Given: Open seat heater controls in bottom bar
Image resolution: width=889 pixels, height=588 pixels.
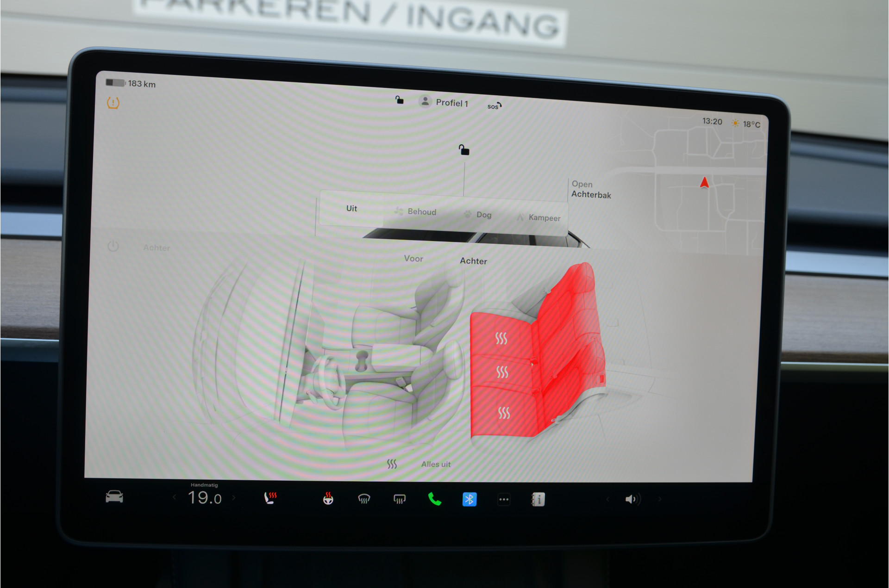Looking at the screenshot, I should click(270, 498).
